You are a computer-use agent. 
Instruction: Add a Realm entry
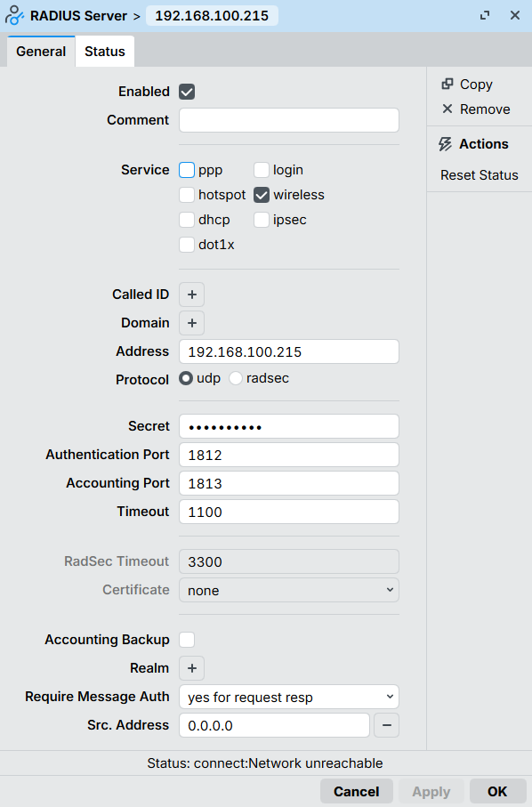pos(191,667)
